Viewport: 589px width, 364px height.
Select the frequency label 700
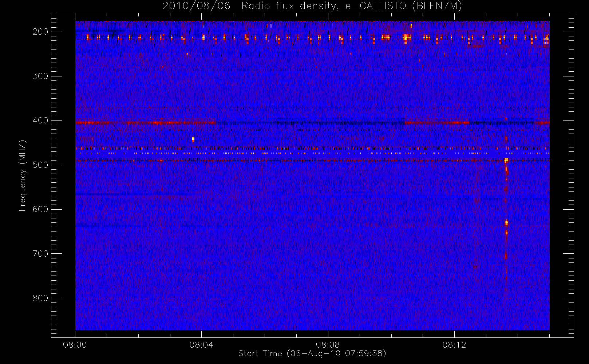pyautogui.click(x=40, y=254)
